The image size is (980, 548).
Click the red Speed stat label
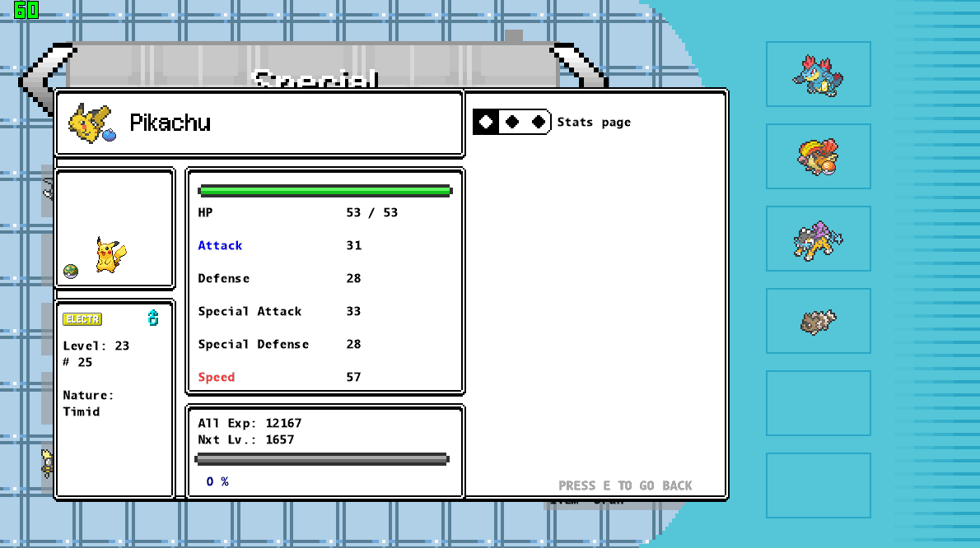[217, 377]
